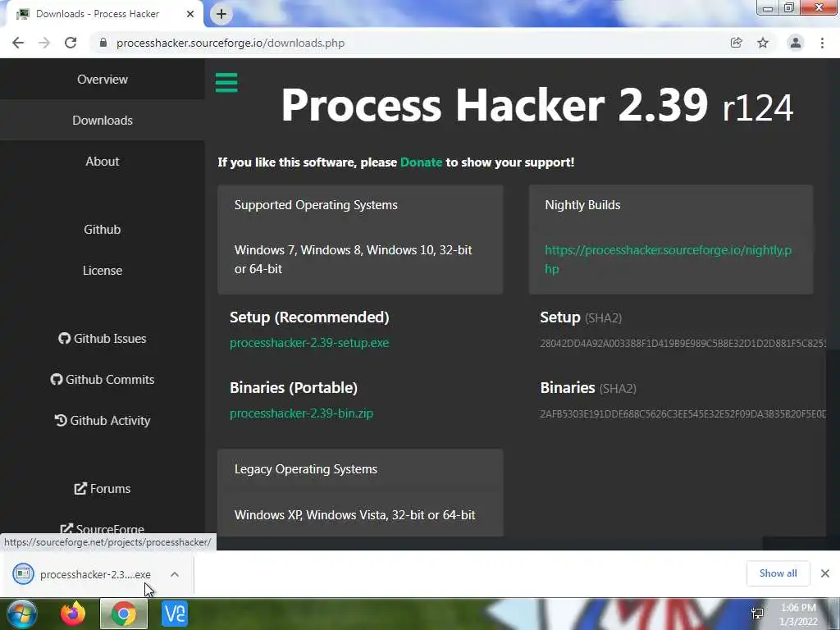Open Github in the sidebar
Screen dimensions: 840x630
pos(103,230)
